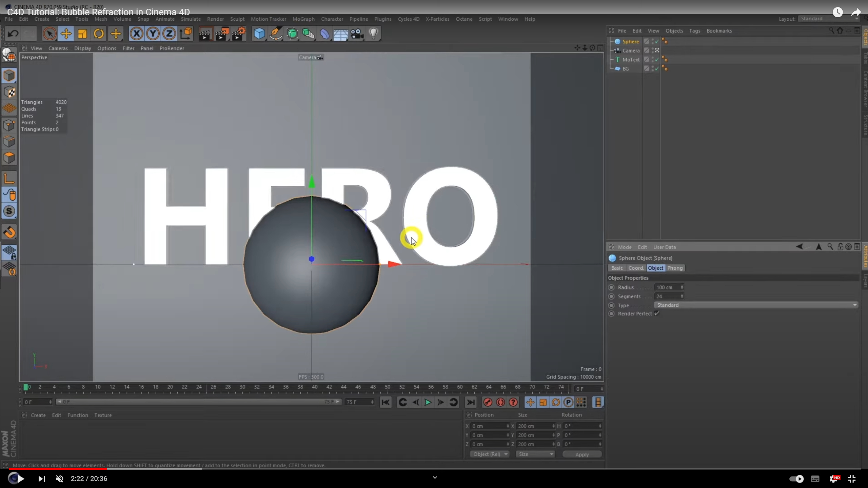
Task: Add a Camera object
Action: 357,34
